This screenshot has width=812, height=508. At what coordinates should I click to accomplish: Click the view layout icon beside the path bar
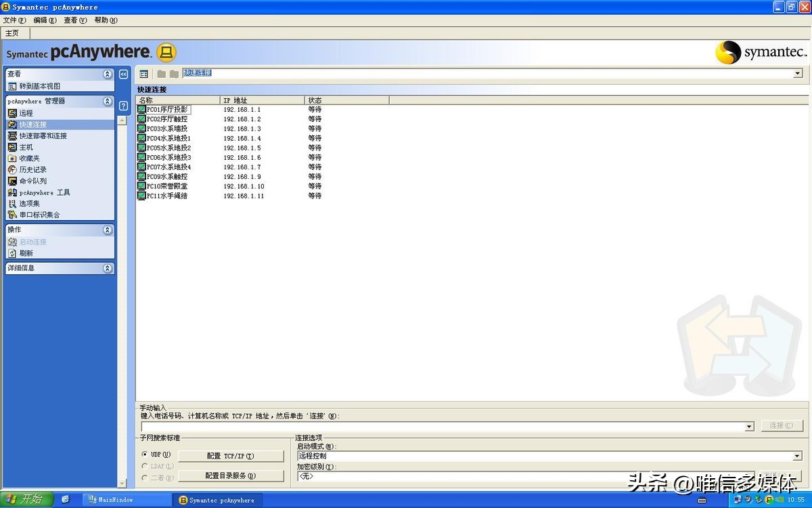pyautogui.click(x=143, y=74)
